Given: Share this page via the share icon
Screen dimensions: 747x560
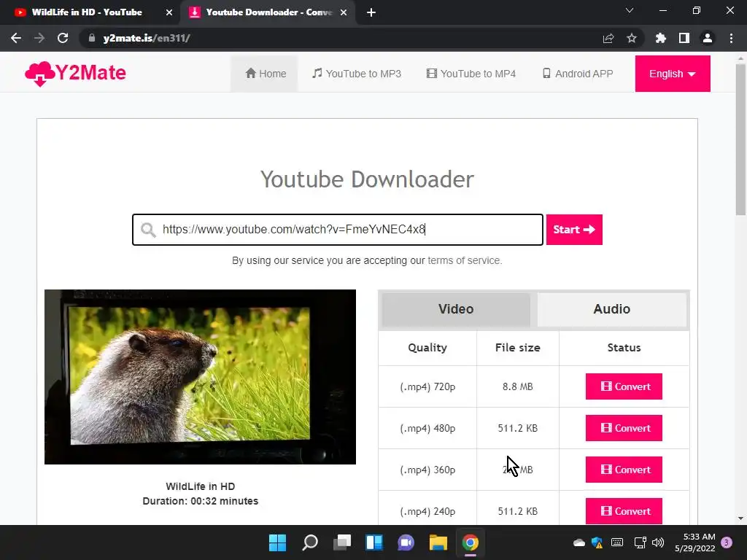Looking at the screenshot, I should [608, 38].
